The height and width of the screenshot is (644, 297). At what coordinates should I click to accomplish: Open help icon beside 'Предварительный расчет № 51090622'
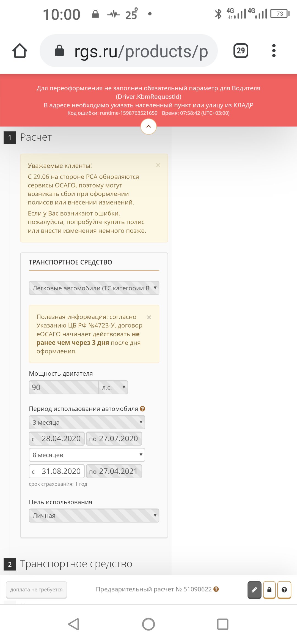pos(216,589)
